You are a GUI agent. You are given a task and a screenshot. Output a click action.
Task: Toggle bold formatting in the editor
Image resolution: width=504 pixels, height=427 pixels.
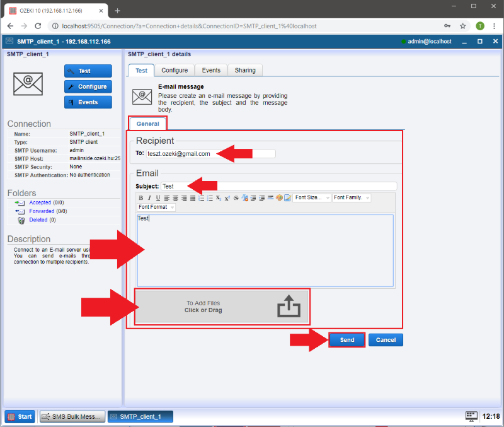[141, 198]
